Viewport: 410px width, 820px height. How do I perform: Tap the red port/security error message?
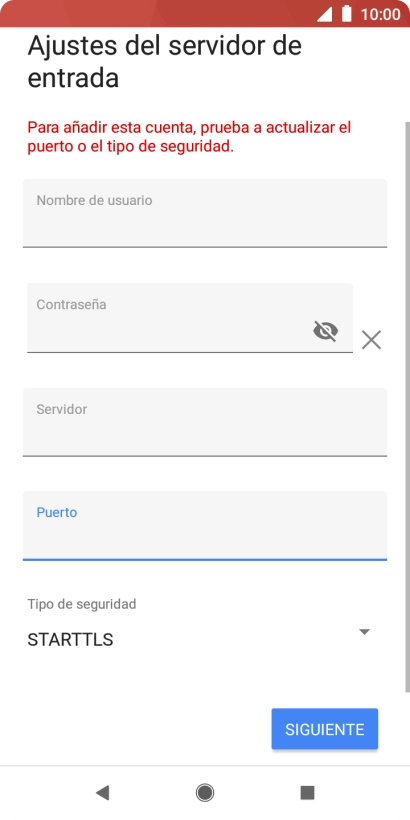(189, 137)
